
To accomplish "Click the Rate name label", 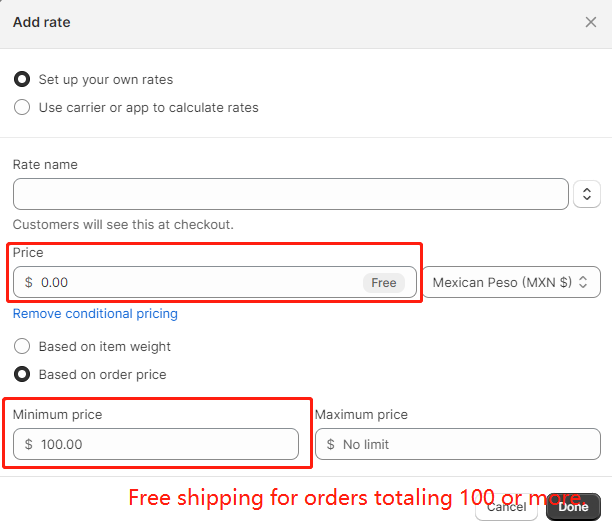I will pyautogui.click(x=45, y=165).
